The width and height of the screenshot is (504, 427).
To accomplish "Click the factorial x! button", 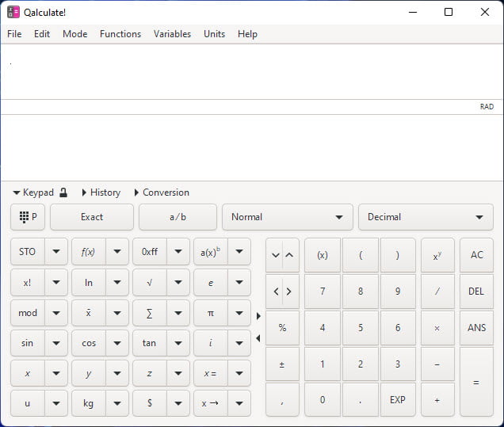I will tap(27, 283).
